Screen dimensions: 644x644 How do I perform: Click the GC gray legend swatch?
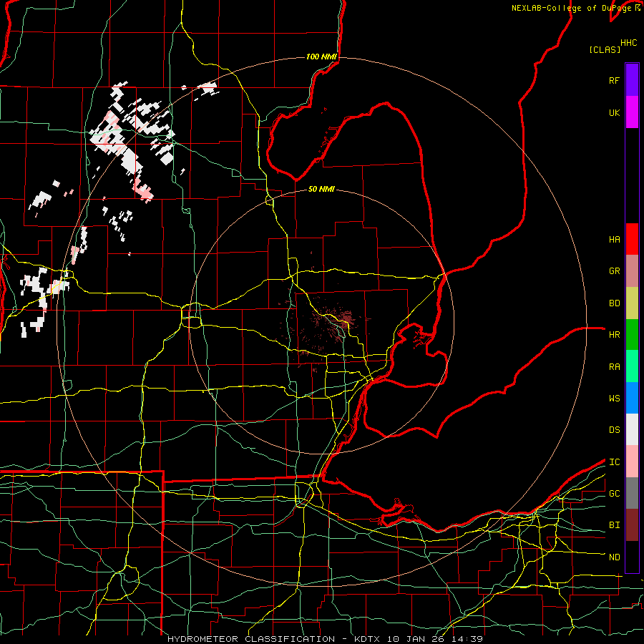pyautogui.click(x=632, y=493)
